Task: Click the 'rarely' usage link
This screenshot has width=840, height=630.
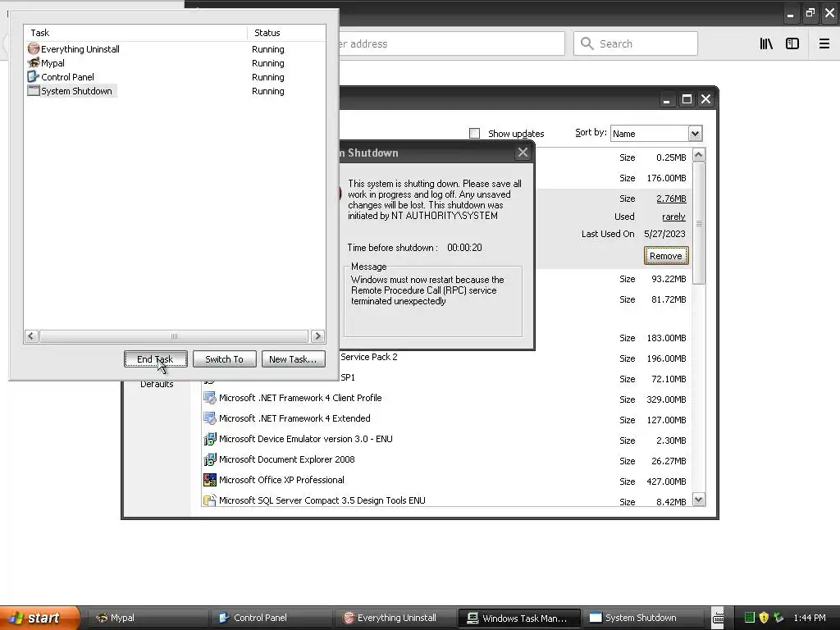Action: 673,217
